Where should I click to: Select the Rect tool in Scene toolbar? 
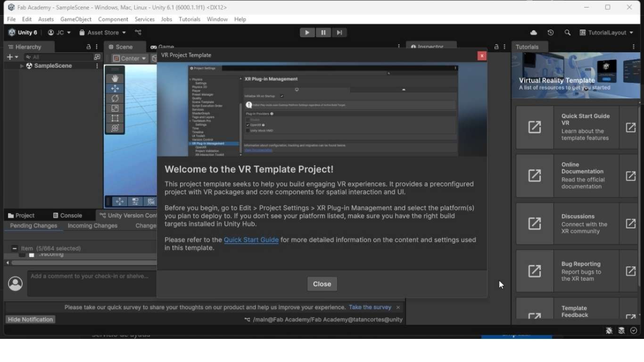tap(115, 118)
